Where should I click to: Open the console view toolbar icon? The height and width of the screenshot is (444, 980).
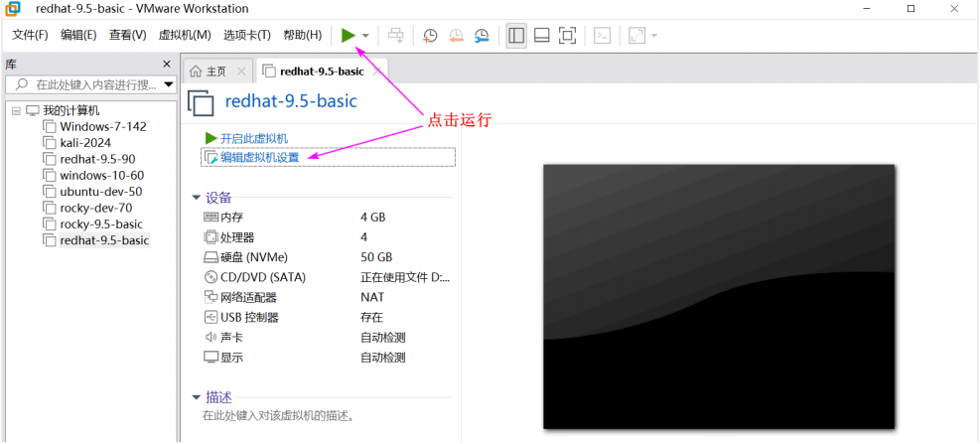click(x=602, y=36)
